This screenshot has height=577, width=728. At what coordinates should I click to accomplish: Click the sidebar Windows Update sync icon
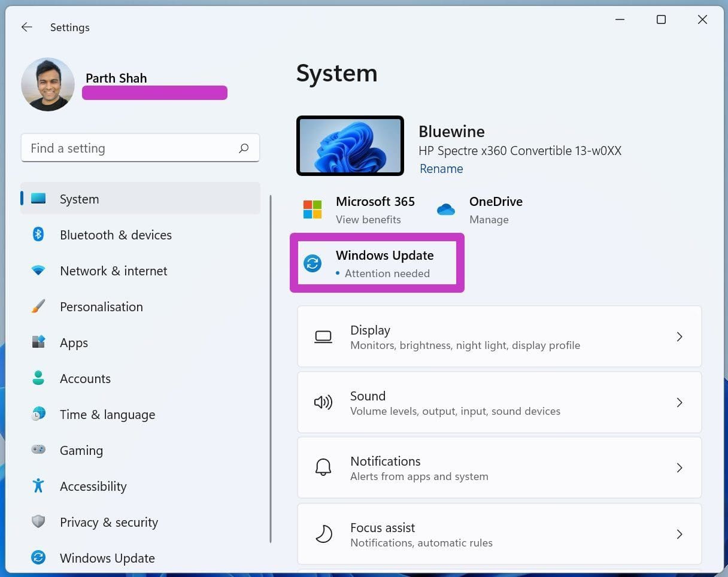(x=38, y=558)
